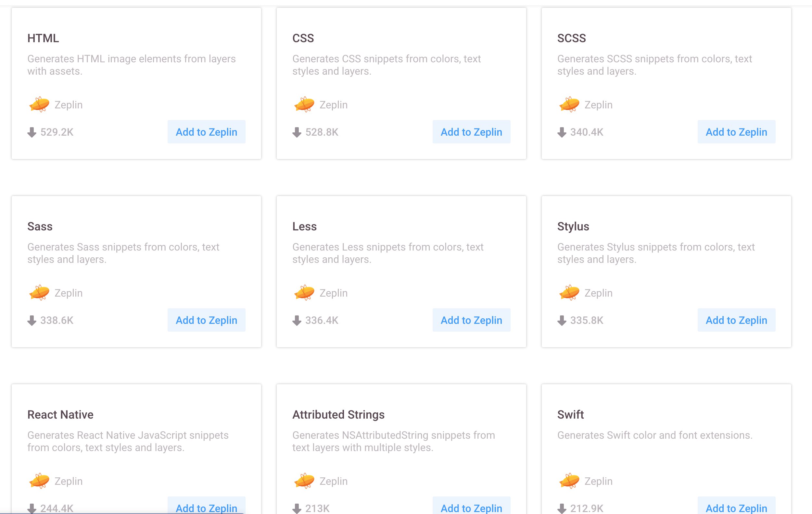The width and height of the screenshot is (812, 514).
Task: Click download arrow icon beside 336.4K
Action: (297, 321)
